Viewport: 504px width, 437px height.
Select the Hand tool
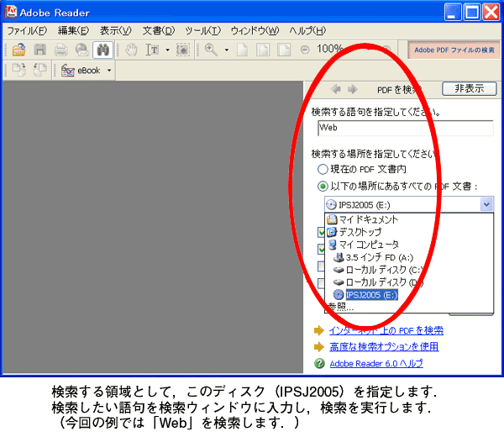pyautogui.click(x=131, y=50)
